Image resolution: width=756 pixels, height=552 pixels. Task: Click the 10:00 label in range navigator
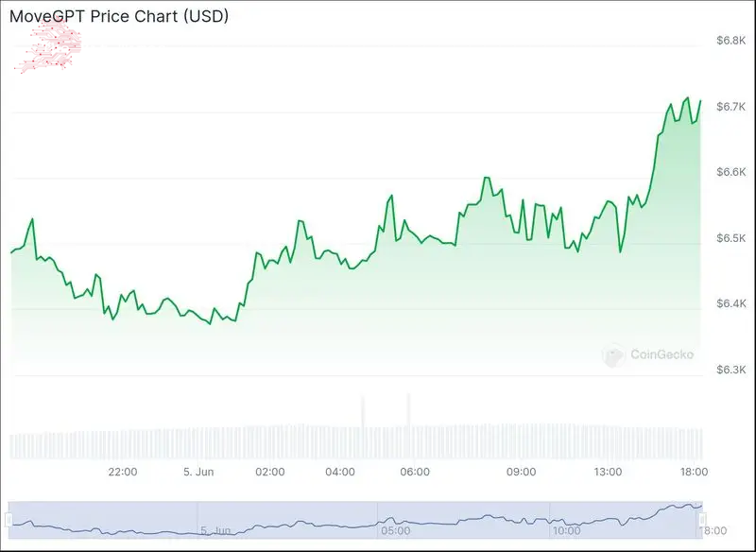pyautogui.click(x=566, y=531)
